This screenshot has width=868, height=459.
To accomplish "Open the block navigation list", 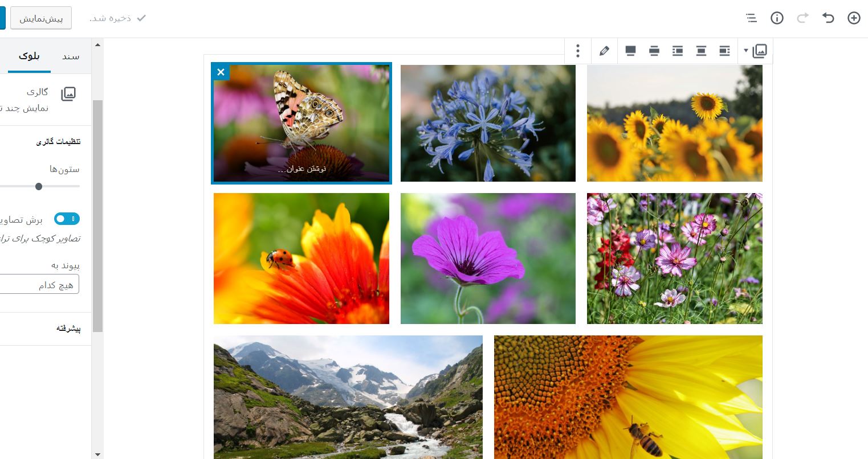I will (x=751, y=18).
